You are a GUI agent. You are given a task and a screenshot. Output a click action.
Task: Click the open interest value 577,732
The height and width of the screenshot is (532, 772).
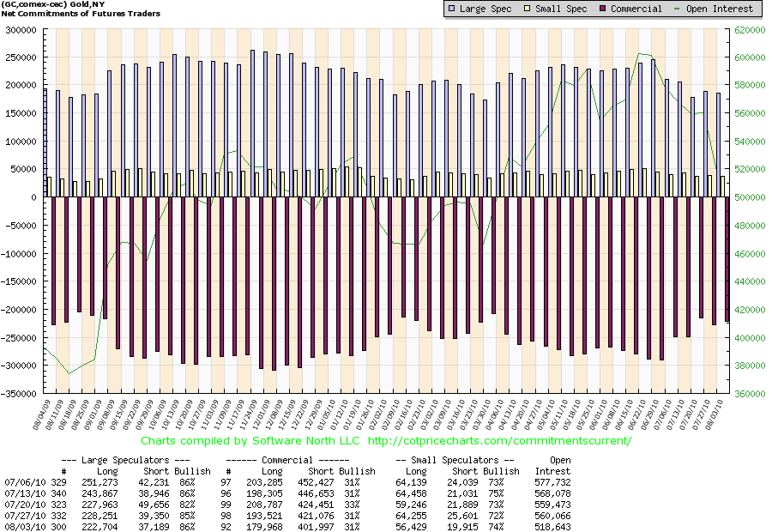551,481
